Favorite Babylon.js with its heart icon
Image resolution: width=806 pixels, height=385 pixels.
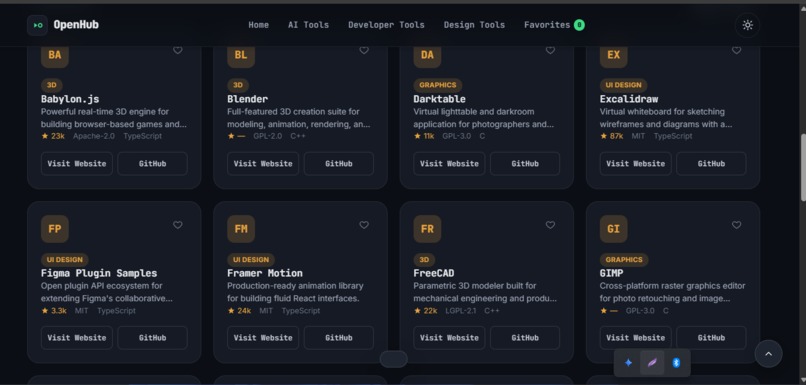click(177, 50)
